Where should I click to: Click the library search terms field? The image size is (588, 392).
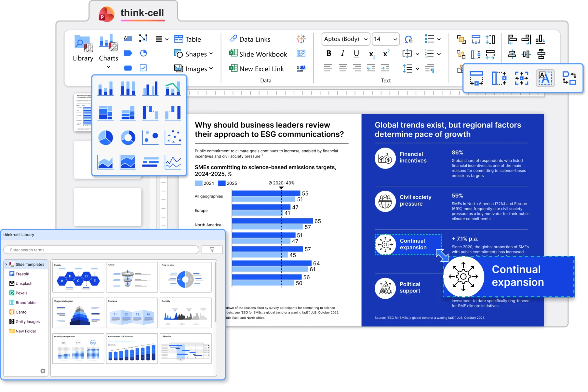click(x=101, y=250)
